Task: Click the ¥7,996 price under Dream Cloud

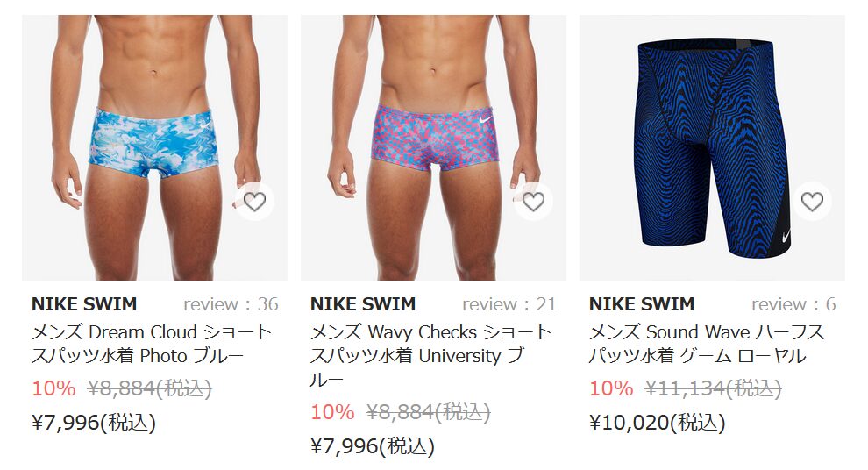Action: click(94, 423)
